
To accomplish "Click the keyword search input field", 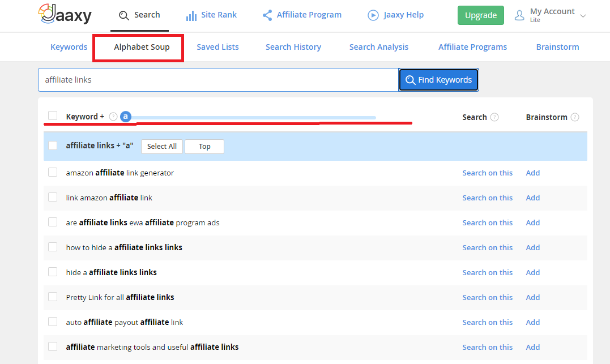I will point(218,80).
